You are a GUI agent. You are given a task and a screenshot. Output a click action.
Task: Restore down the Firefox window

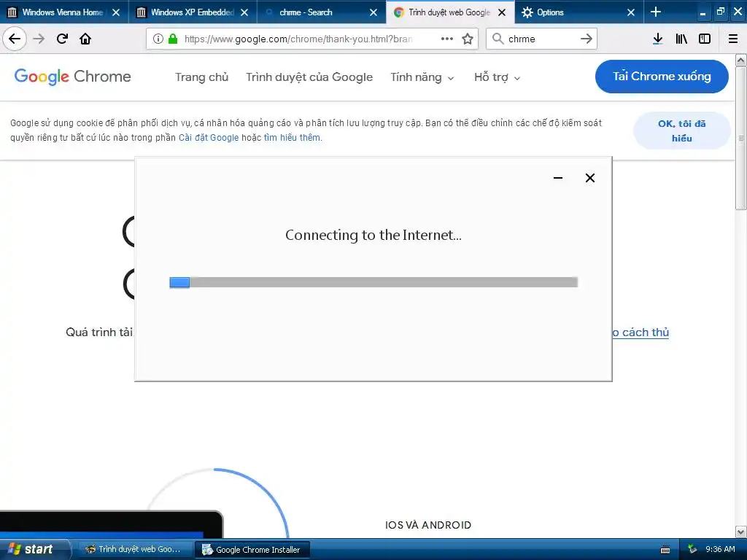[720, 12]
